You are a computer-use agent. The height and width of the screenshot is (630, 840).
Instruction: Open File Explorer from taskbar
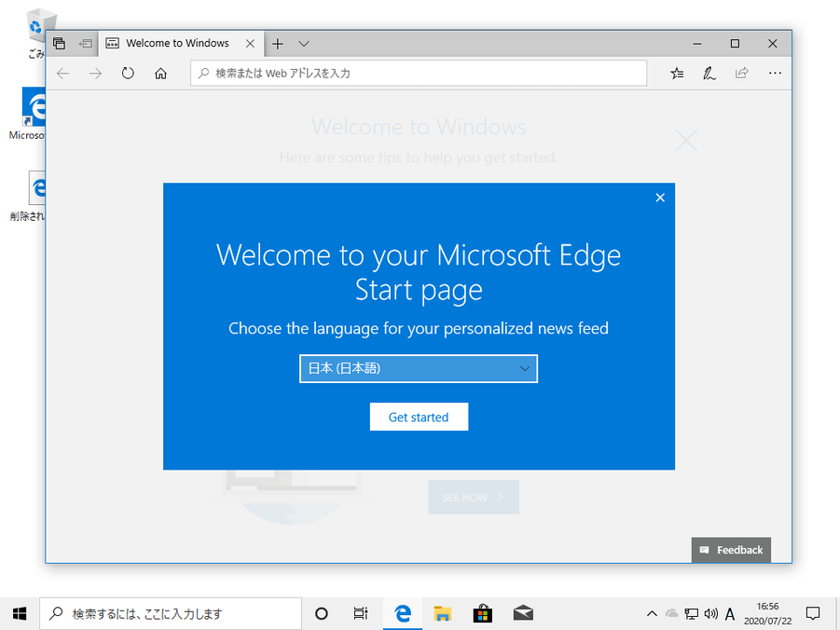pos(443,614)
